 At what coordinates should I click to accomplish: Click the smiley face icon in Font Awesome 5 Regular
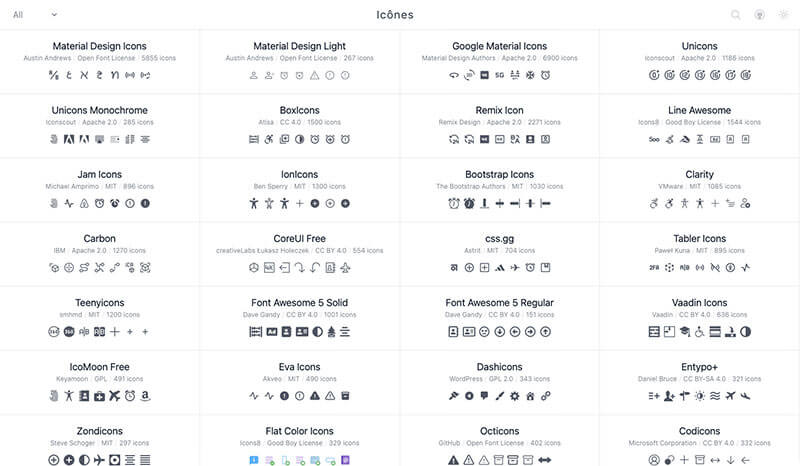point(484,332)
